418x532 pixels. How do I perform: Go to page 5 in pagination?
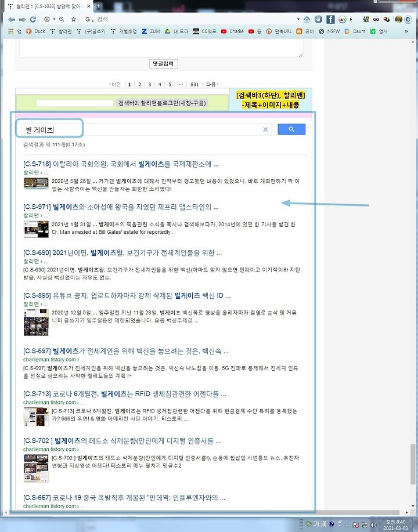tap(170, 84)
